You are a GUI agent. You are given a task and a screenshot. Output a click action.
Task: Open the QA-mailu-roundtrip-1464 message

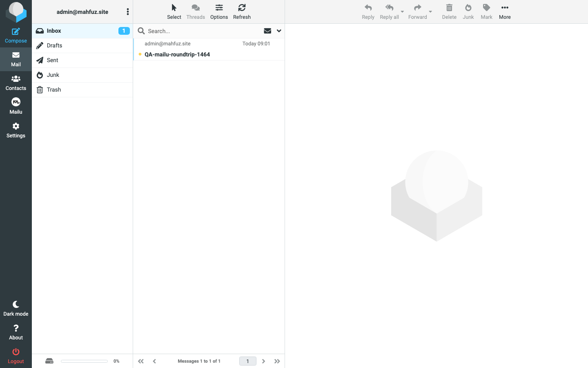click(x=177, y=54)
